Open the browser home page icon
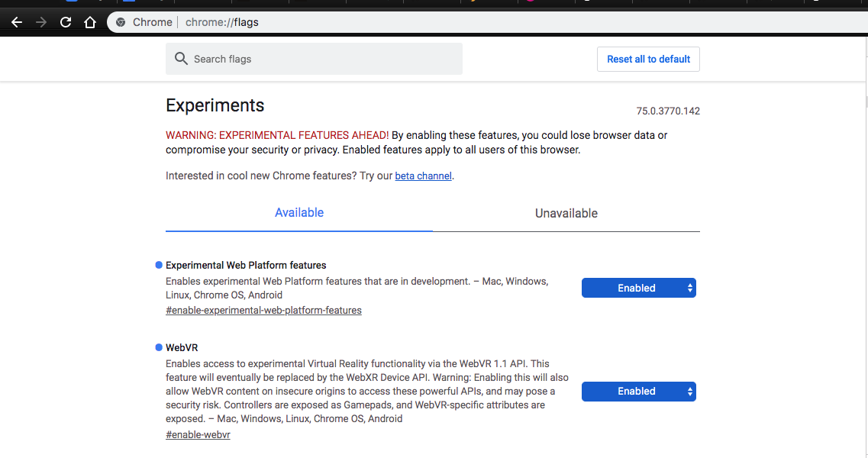This screenshot has width=868, height=458. click(x=89, y=22)
